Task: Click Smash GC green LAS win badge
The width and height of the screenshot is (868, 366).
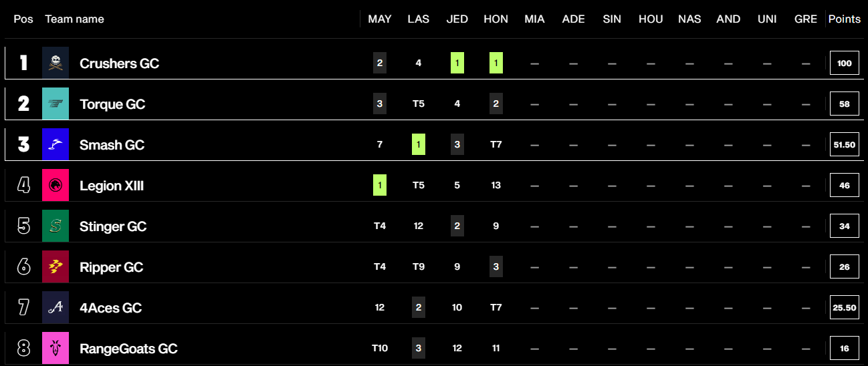Action: coord(419,145)
